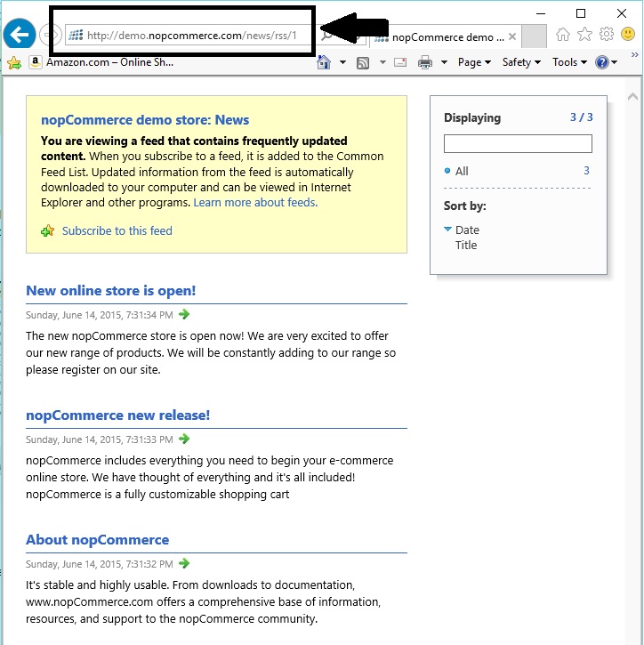The image size is (644, 645).
Task: Click the smiley feedback icon
Action: click(x=628, y=34)
